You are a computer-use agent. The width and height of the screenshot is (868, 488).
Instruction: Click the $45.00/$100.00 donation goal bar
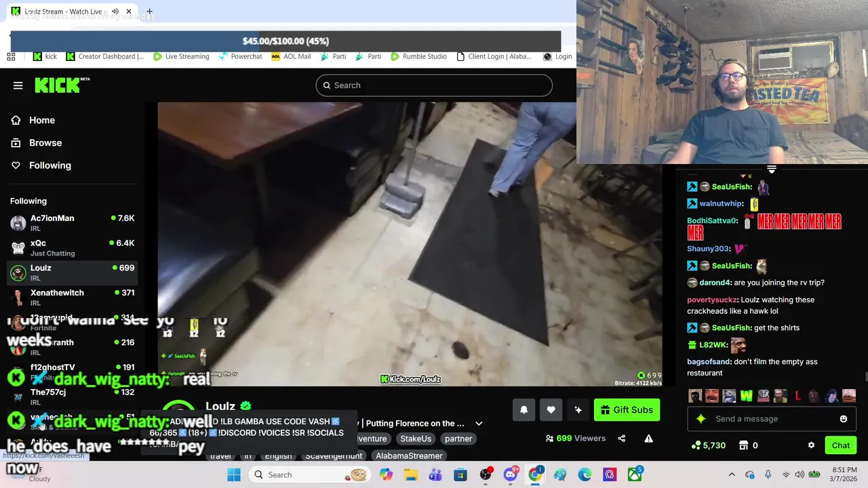pyautogui.click(x=285, y=41)
